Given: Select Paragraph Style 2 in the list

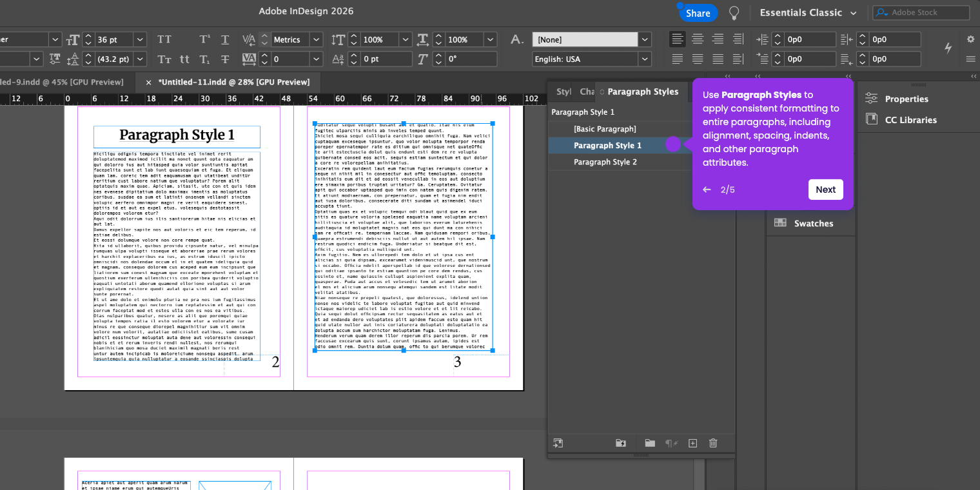Looking at the screenshot, I should (605, 162).
